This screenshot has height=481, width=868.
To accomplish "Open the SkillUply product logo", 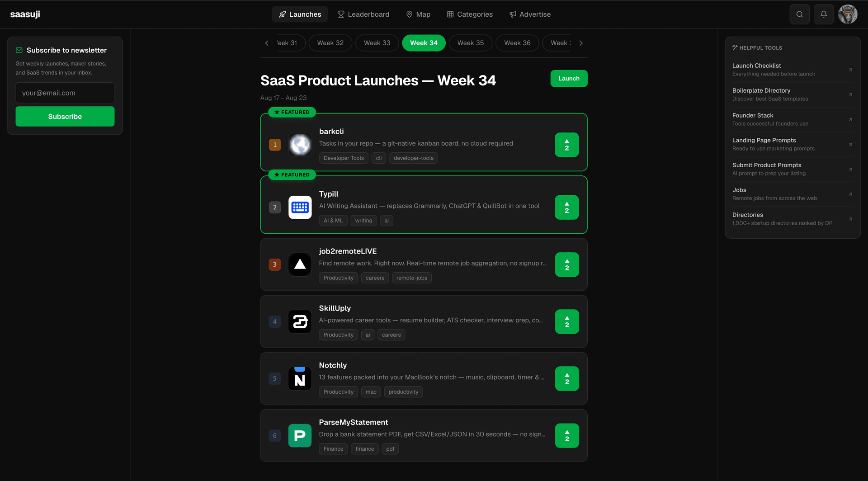I will pyautogui.click(x=300, y=321).
